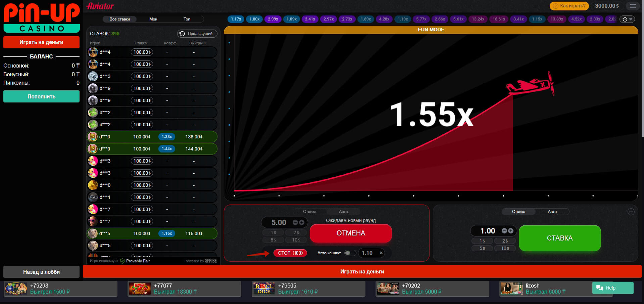Click the Aviator game logo
This screenshot has height=304, width=644.
[100, 6]
